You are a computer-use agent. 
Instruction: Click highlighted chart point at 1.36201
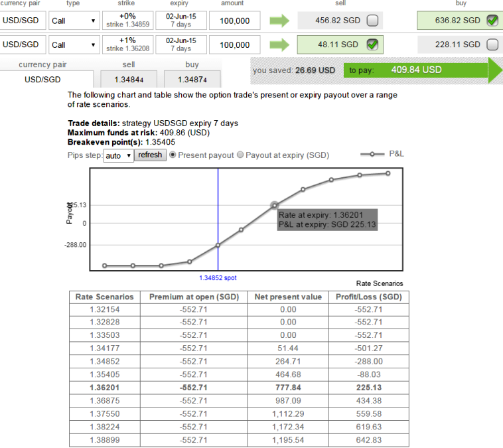(275, 205)
